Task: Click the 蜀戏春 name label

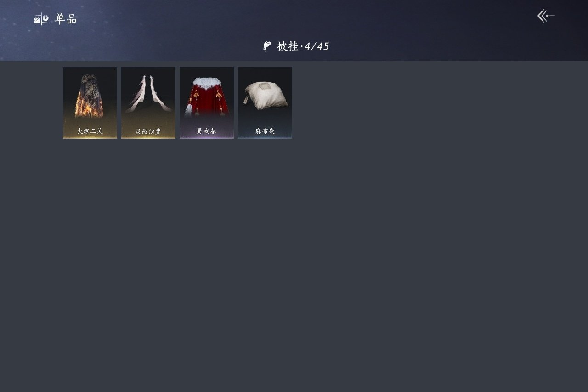Action: tap(207, 131)
